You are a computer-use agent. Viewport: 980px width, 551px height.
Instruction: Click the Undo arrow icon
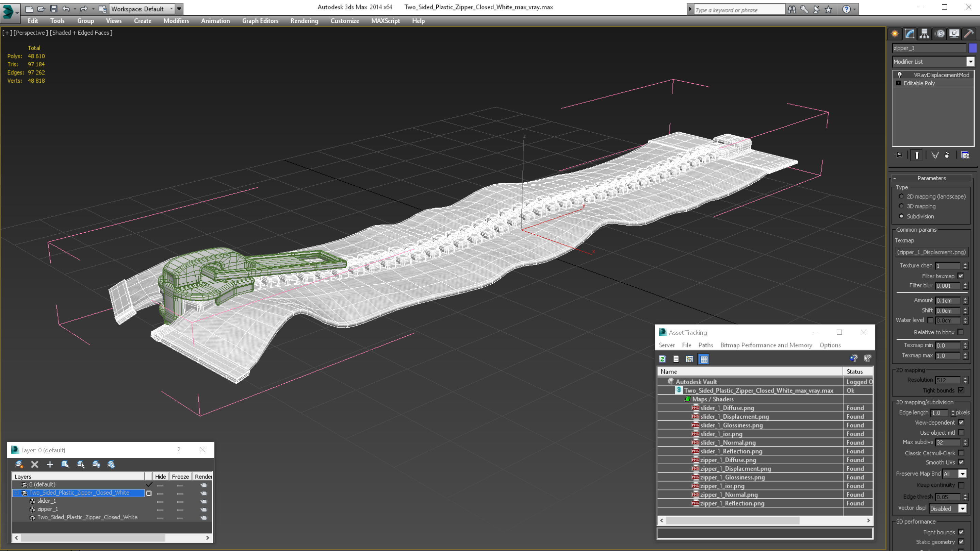tap(66, 9)
